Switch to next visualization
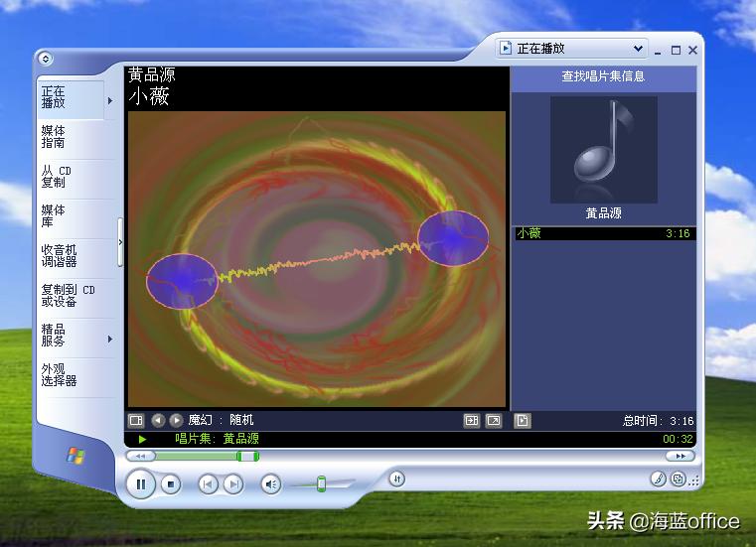This screenshot has height=547, width=756. (176, 421)
